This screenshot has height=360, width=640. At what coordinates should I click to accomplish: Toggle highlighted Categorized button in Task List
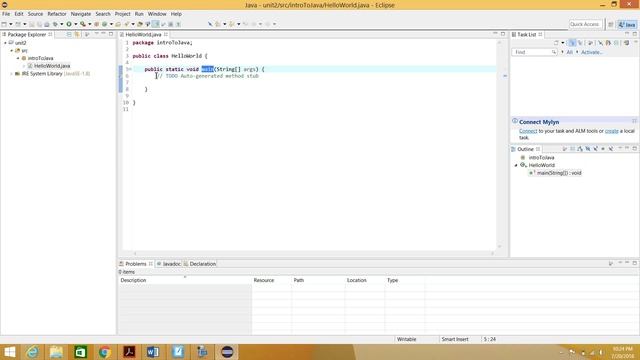click(x=572, y=43)
